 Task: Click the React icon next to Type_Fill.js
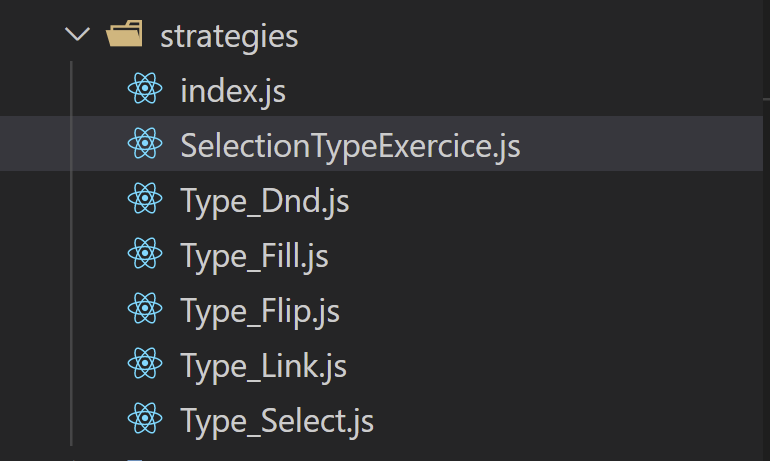pyautogui.click(x=145, y=256)
